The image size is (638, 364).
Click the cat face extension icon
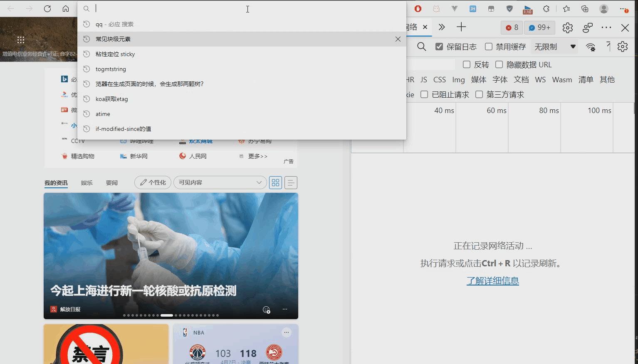436,9
